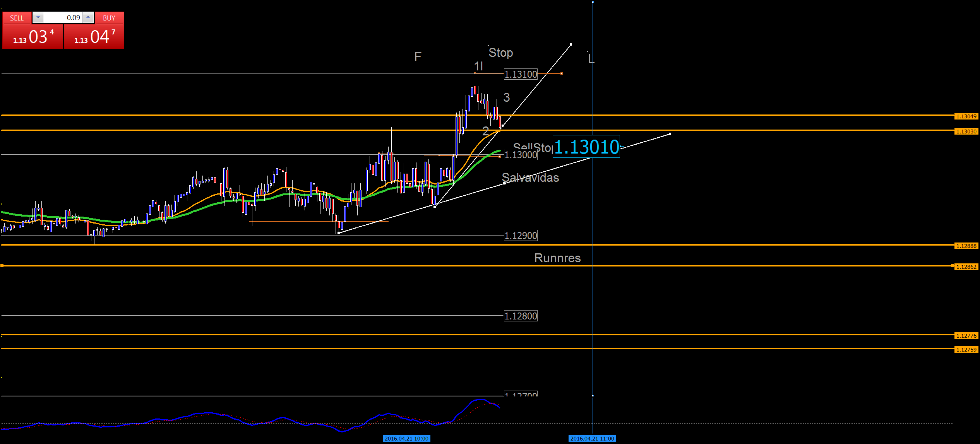This screenshot has width=980, height=444.
Task: Click the orange 1.12776 horizontal line tag
Action: [x=966, y=336]
